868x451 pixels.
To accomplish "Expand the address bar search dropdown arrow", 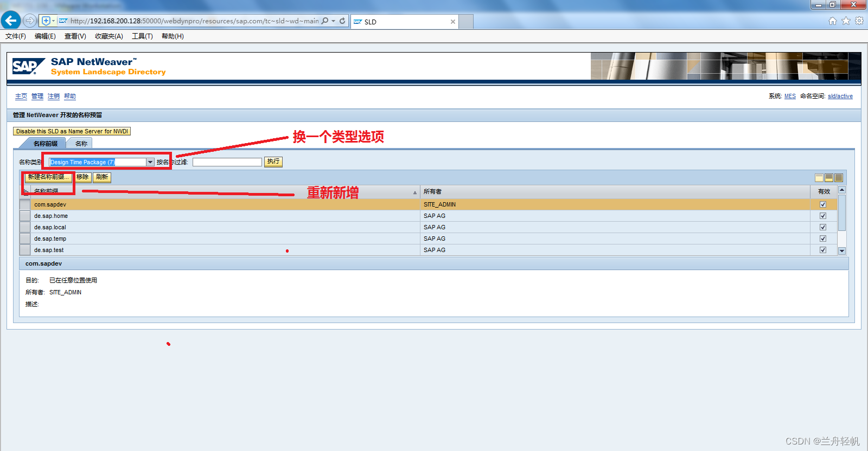I will coord(334,21).
